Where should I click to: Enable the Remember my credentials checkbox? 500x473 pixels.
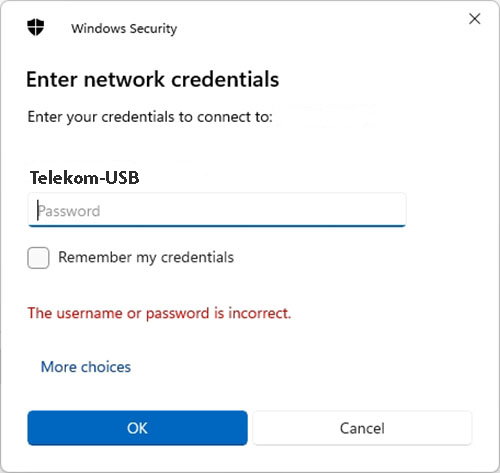point(38,258)
